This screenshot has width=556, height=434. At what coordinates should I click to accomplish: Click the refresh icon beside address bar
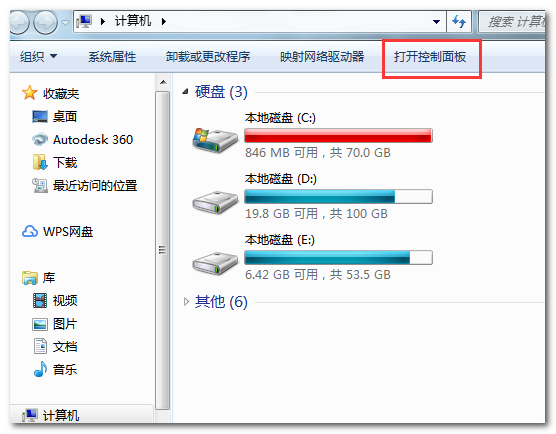(459, 22)
